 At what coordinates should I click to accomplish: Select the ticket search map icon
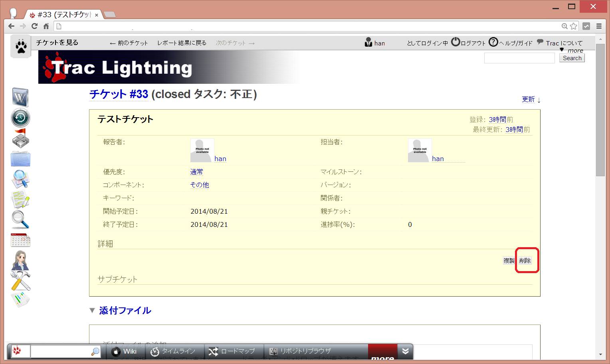point(20,179)
